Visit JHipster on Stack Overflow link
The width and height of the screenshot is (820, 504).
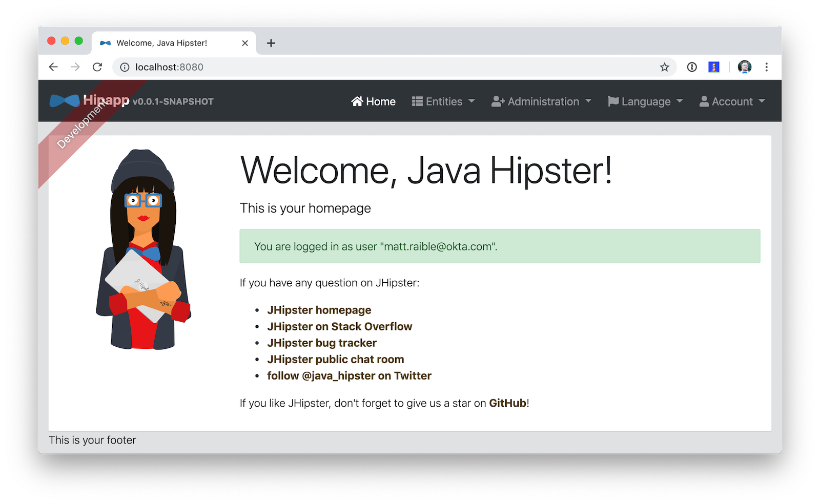[339, 326]
